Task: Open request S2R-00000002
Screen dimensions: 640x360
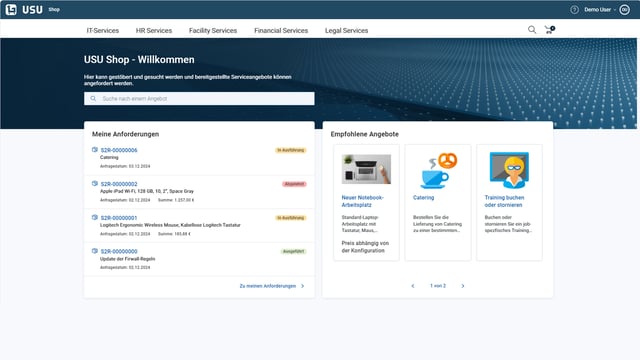Action: click(119, 184)
